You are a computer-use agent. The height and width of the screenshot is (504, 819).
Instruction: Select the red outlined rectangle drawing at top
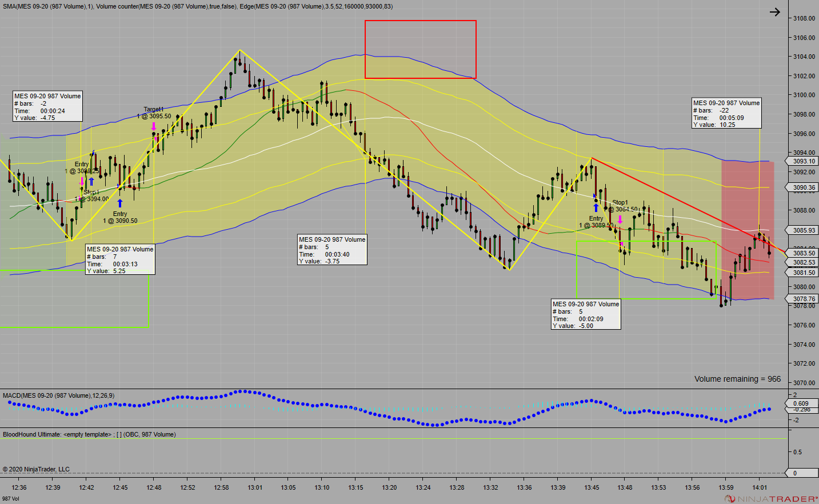tap(421, 49)
